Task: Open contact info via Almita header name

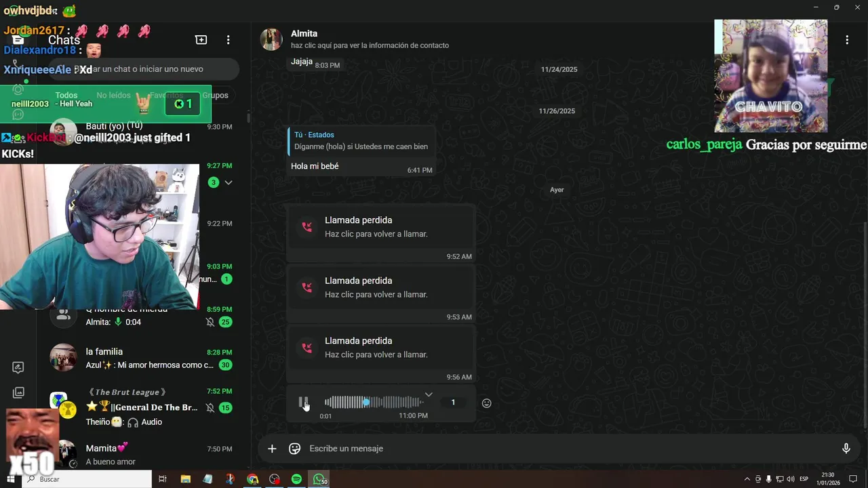Action: 304,33
